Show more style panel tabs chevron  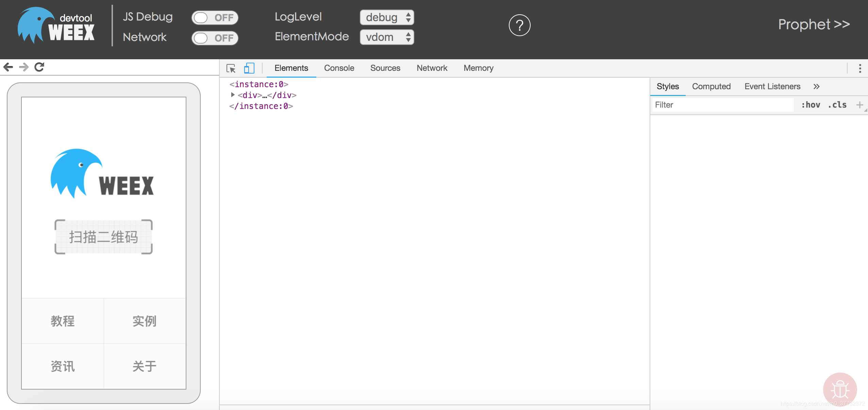click(816, 86)
